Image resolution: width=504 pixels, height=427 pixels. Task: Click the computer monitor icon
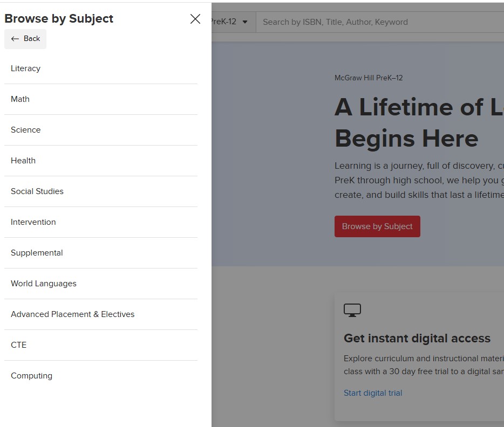(352, 311)
